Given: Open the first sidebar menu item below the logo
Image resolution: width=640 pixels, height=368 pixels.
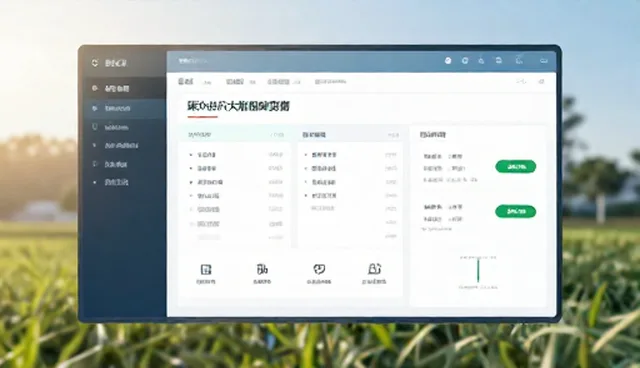Looking at the screenshot, I should point(124,88).
